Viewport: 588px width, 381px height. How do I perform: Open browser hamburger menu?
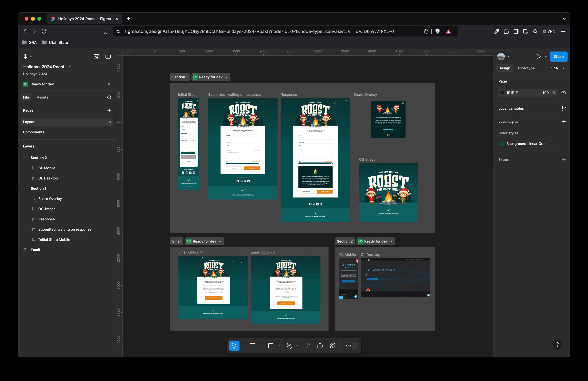[563, 31]
